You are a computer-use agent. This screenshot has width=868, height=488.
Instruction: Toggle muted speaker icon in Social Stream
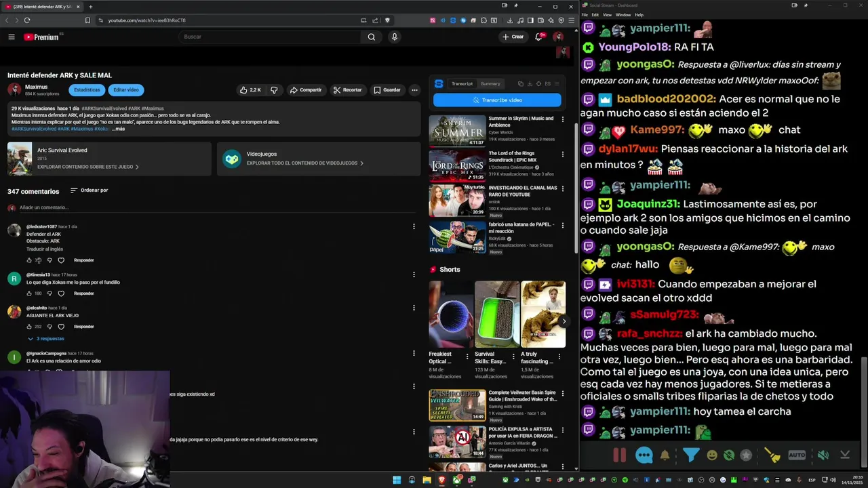[823, 455]
